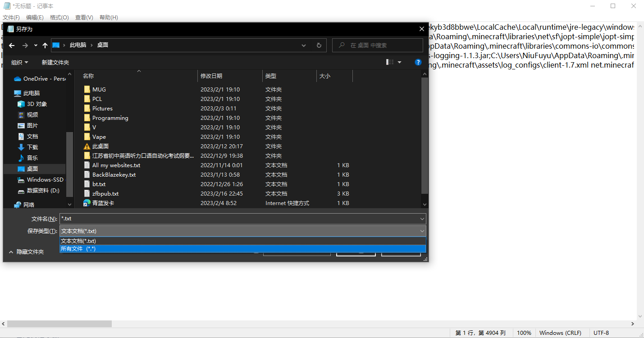
Task: Select 文本文档(*.txt) option in the list
Action: (x=78, y=241)
